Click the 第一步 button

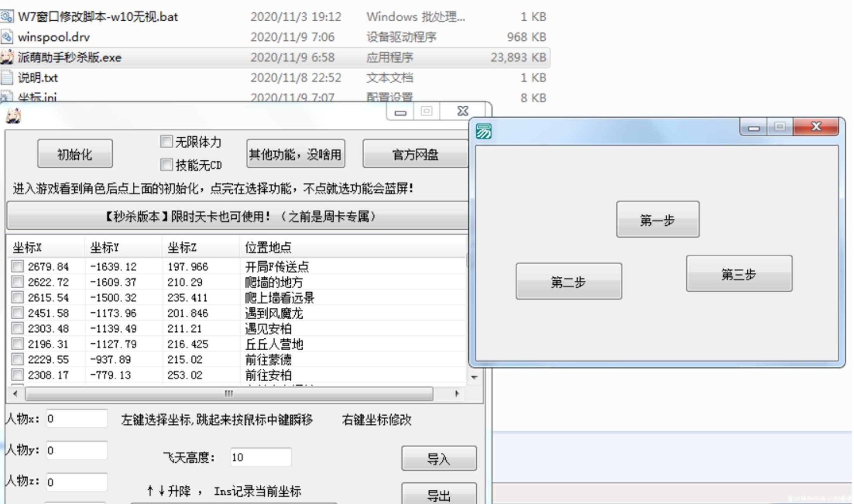click(658, 219)
